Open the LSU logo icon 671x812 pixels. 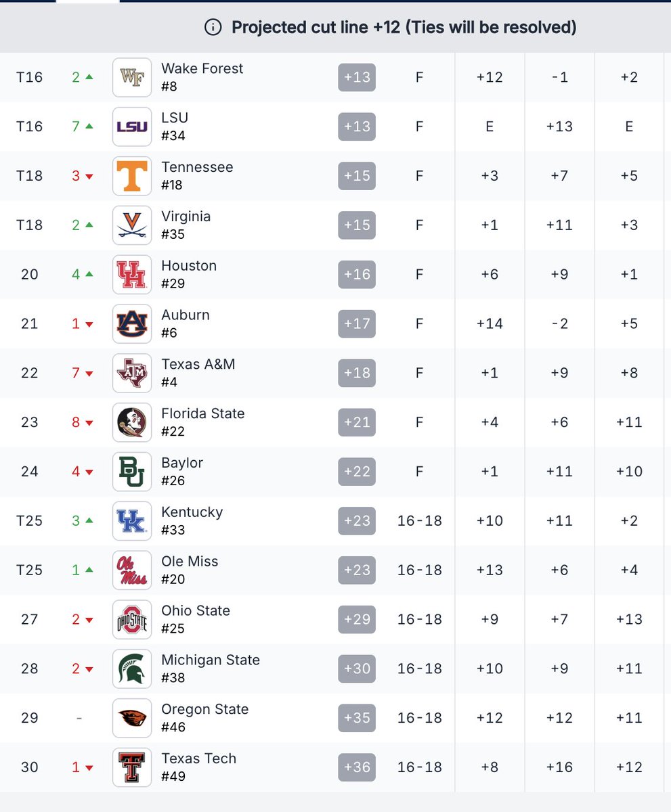132,127
